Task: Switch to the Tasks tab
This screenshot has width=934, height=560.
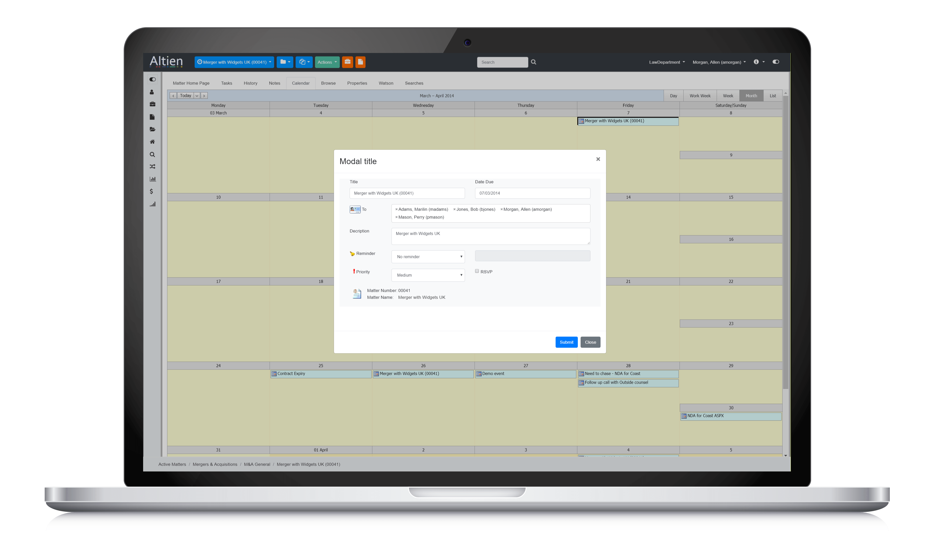Action: [226, 83]
